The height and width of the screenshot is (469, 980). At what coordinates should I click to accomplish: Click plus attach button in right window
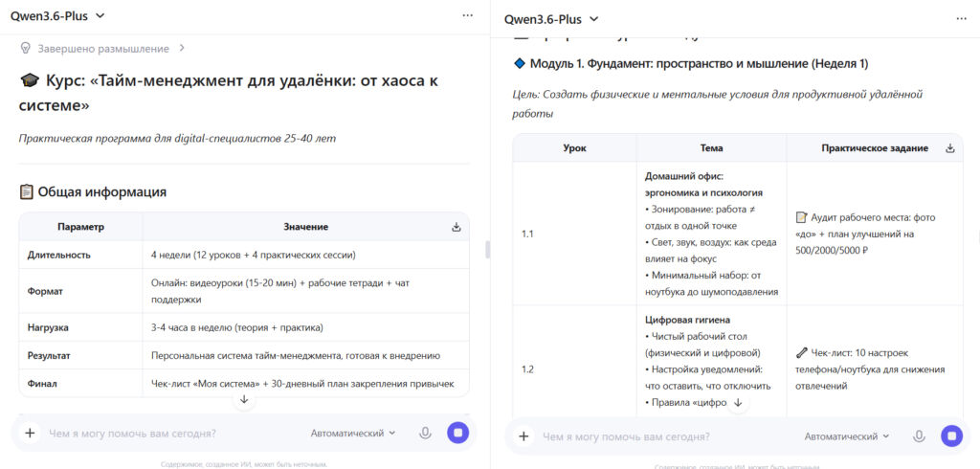pyautogui.click(x=523, y=435)
